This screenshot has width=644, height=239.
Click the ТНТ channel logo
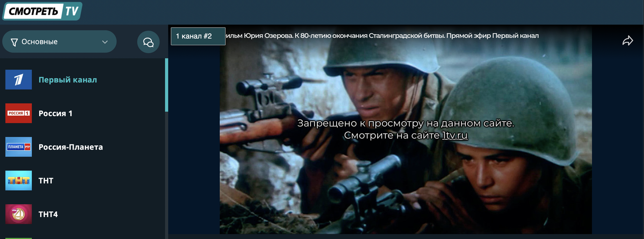click(19, 181)
